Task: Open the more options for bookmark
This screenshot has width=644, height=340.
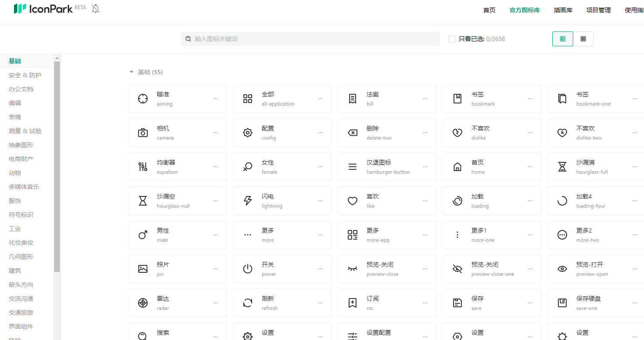Action: [530, 99]
